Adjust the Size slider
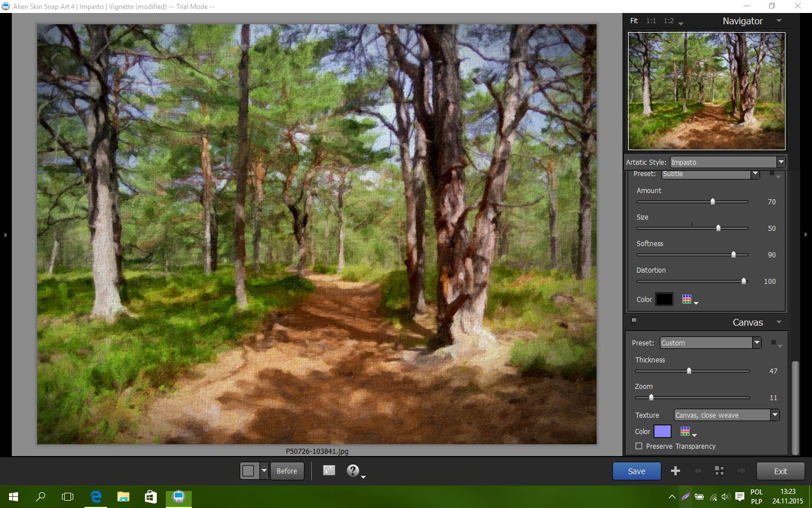Image resolution: width=812 pixels, height=508 pixels. 692,228
